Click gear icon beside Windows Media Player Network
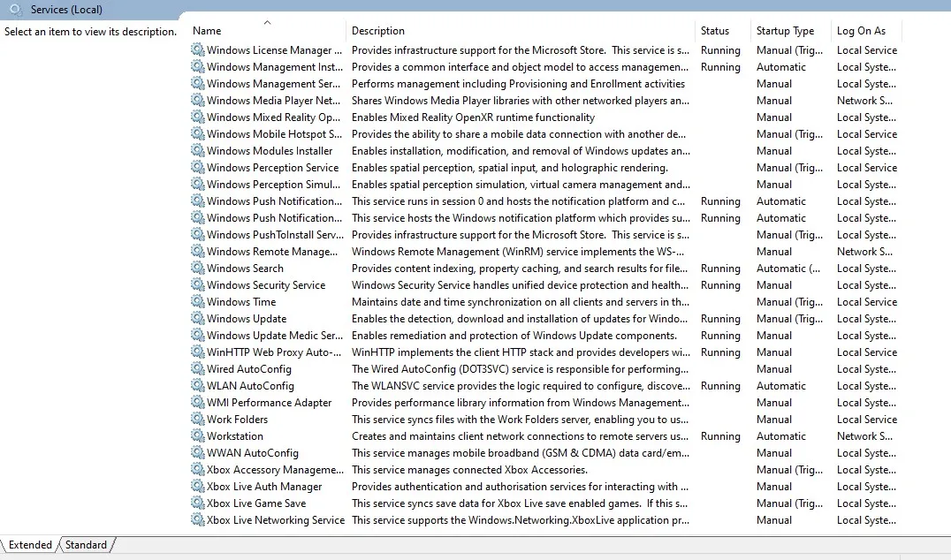This screenshot has width=951, height=560. (198, 100)
